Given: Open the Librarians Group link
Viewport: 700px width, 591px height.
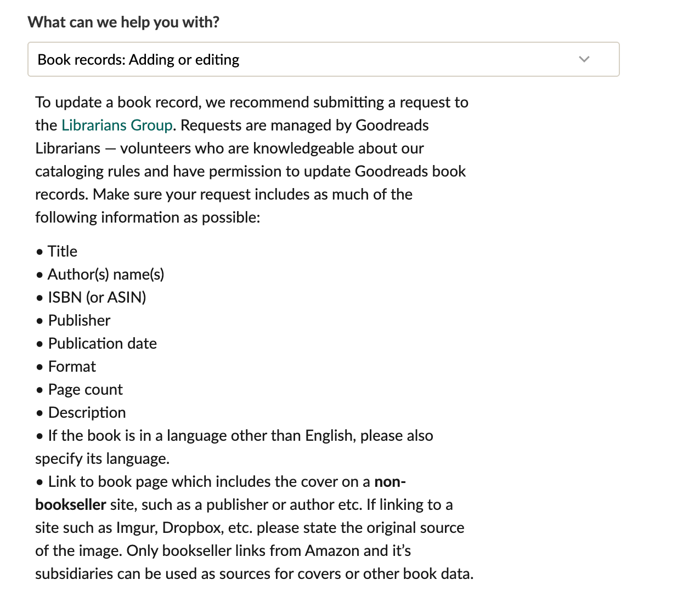Looking at the screenshot, I should click(x=117, y=126).
